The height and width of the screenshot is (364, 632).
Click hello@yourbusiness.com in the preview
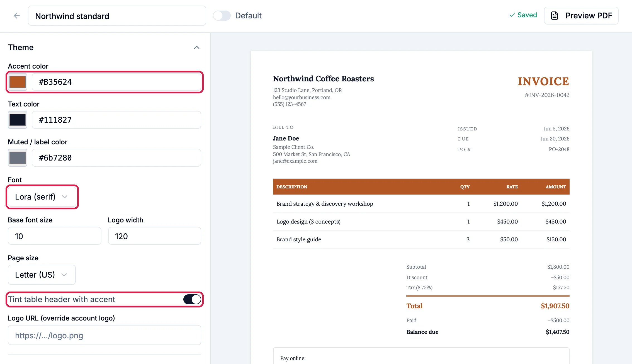[x=302, y=97]
